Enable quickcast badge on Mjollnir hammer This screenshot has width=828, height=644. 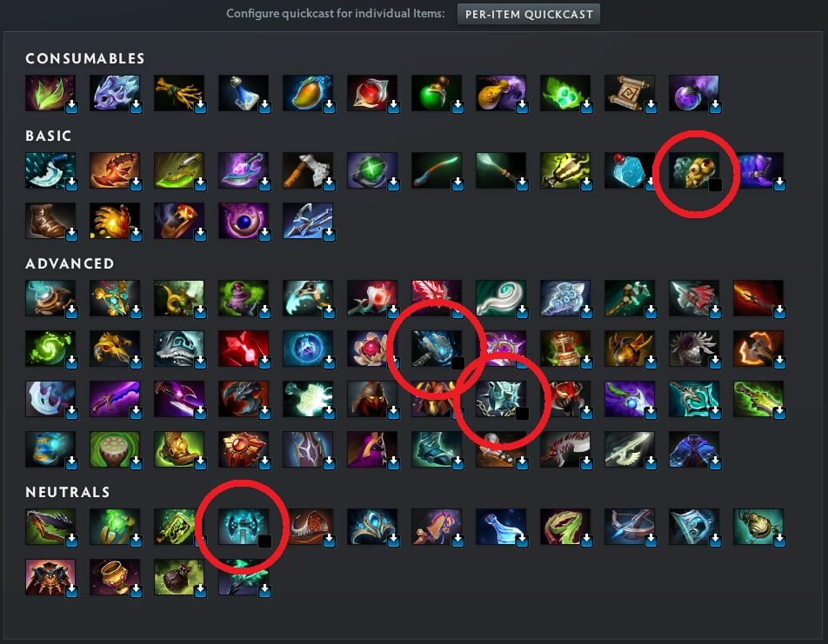click(x=457, y=362)
